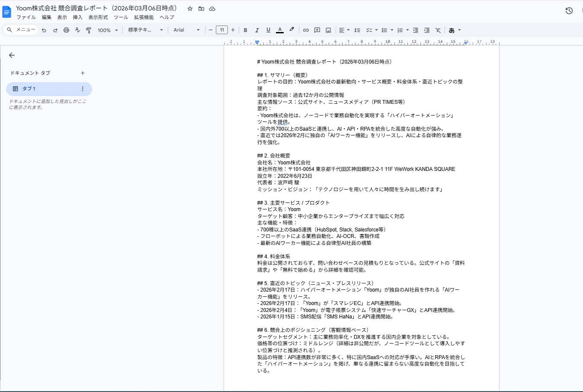This screenshot has width=583, height=392.
Task: Open the 表示形式 menu
Action: point(98,17)
